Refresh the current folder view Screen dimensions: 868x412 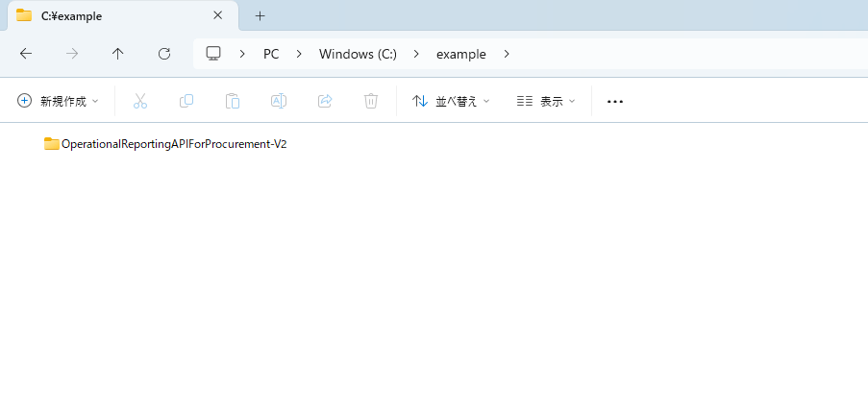(x=164, y=54)
